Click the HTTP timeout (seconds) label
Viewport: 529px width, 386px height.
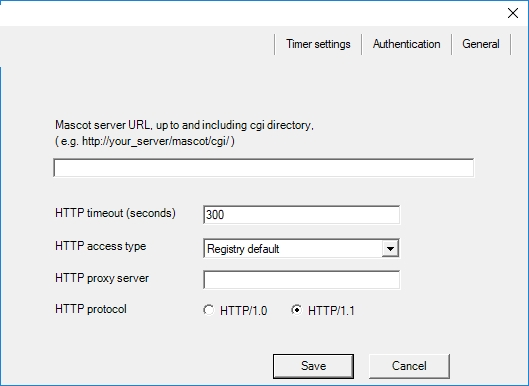pos(115,213)
